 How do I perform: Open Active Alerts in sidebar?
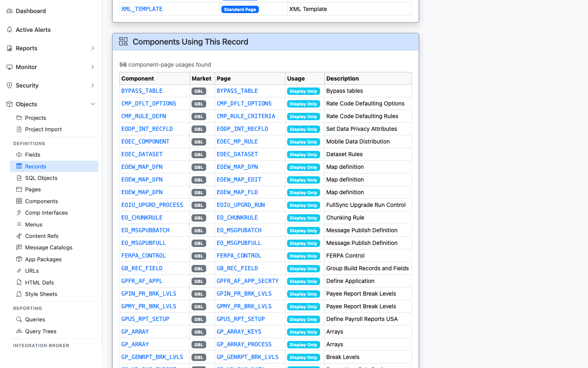point(51,30)
